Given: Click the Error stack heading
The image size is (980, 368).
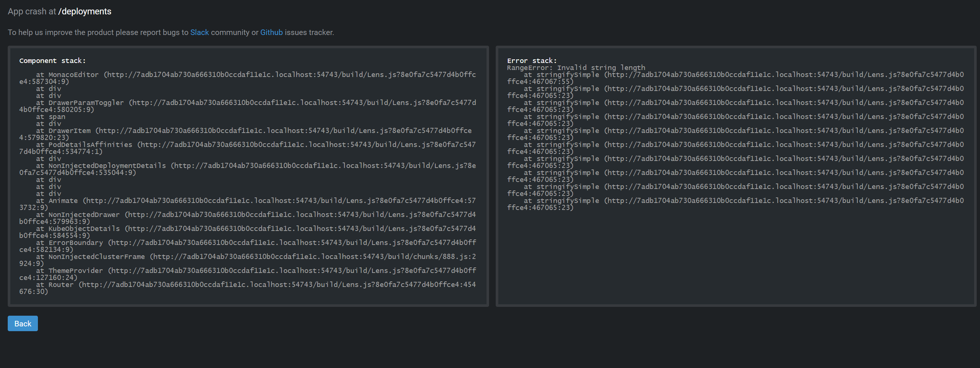Looking at the screenshot, I should point(531,60).
